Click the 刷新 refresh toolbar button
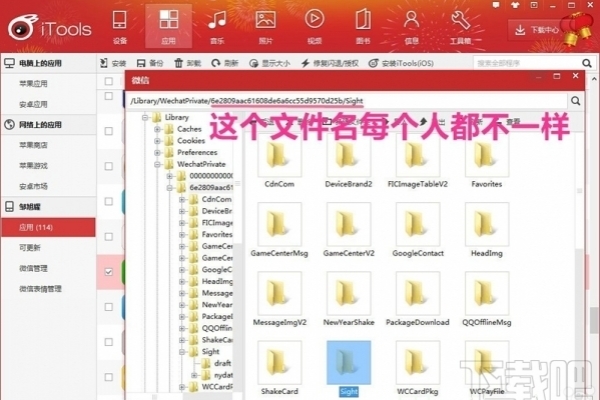Viewport: 600px width, 400px height. pyautogui.click(x=225, y=63)
